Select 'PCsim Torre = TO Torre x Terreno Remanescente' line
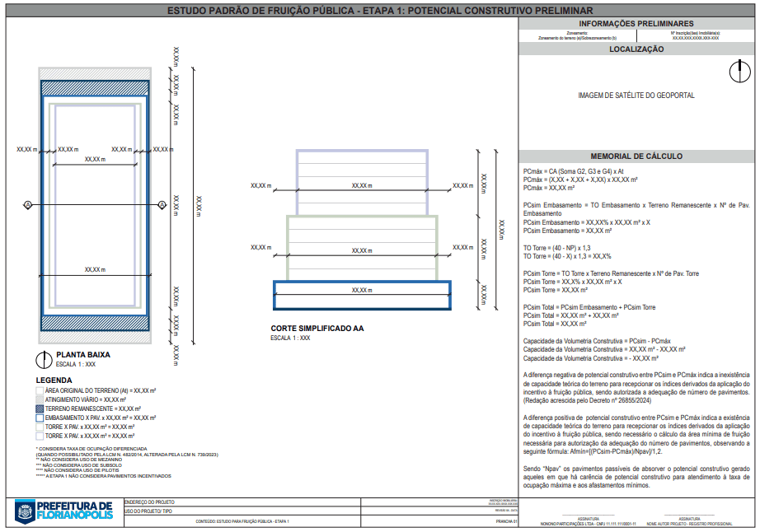Image resolution: width=760 pixels, height=532 pixels. (x=611, y=273)
